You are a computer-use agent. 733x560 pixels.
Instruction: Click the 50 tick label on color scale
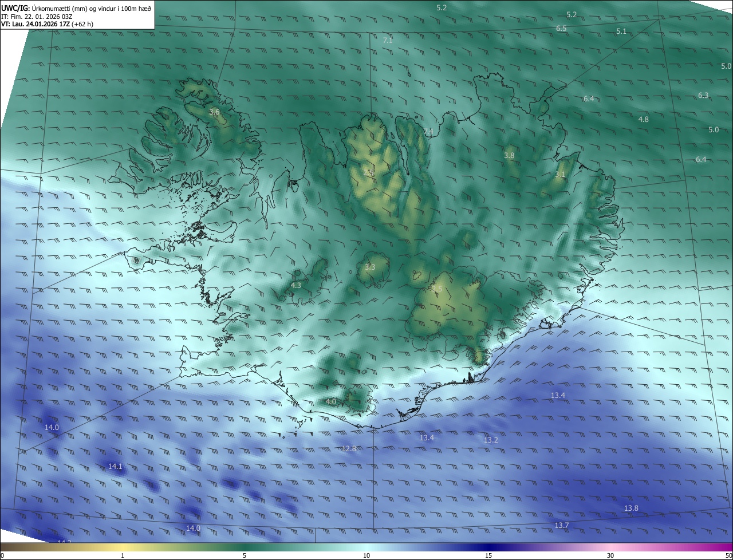coord(728,555)
